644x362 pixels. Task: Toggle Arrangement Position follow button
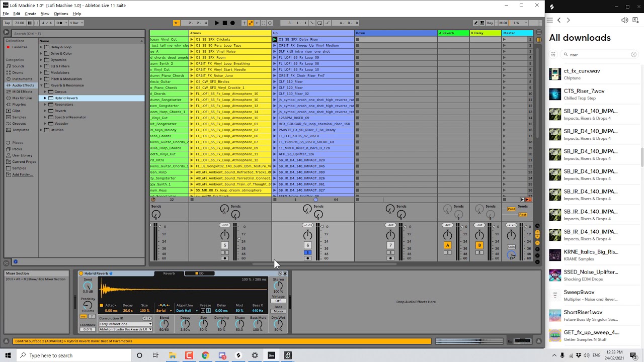(x=176, y=23)
